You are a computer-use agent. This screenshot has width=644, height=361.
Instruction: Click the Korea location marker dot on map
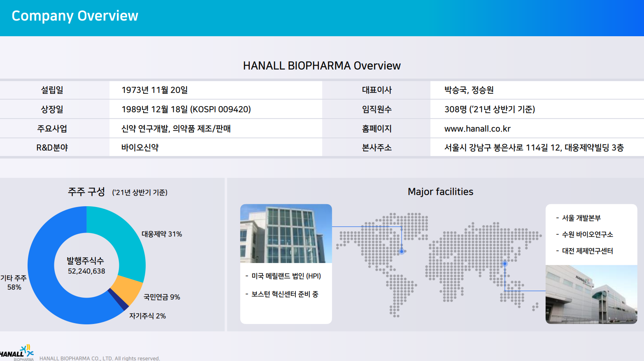coord(505,263)
